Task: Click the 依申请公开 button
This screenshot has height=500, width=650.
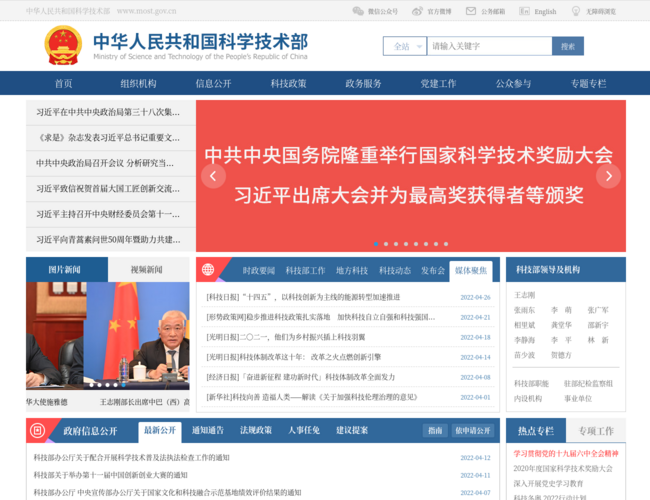Action: pos(473,430)
